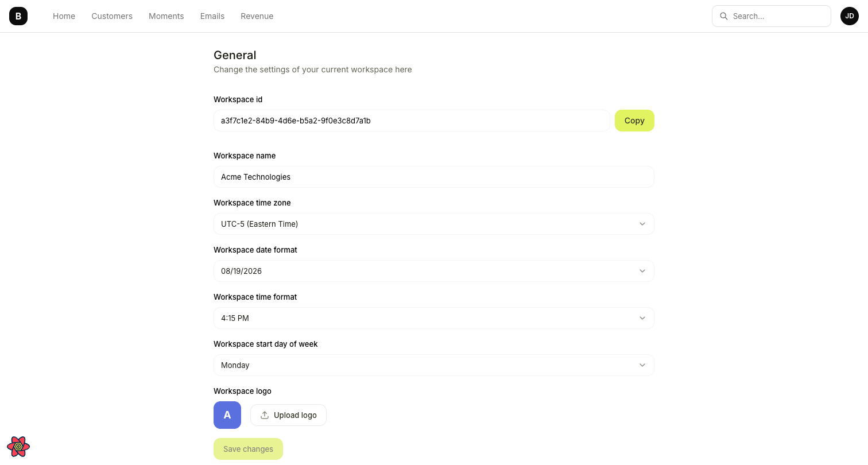
Task: Click the Search input in the navbar
Action: pos(771,16)
